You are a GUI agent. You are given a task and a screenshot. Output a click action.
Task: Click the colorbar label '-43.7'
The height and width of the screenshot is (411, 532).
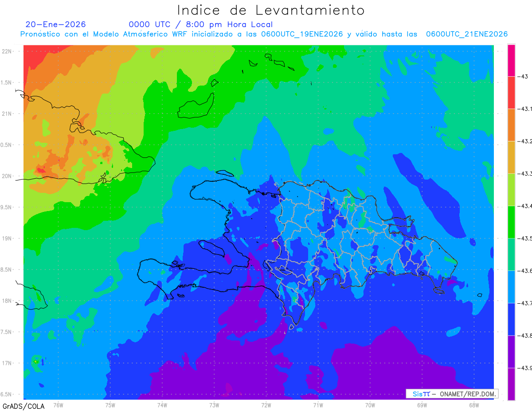tap(525, 303)
